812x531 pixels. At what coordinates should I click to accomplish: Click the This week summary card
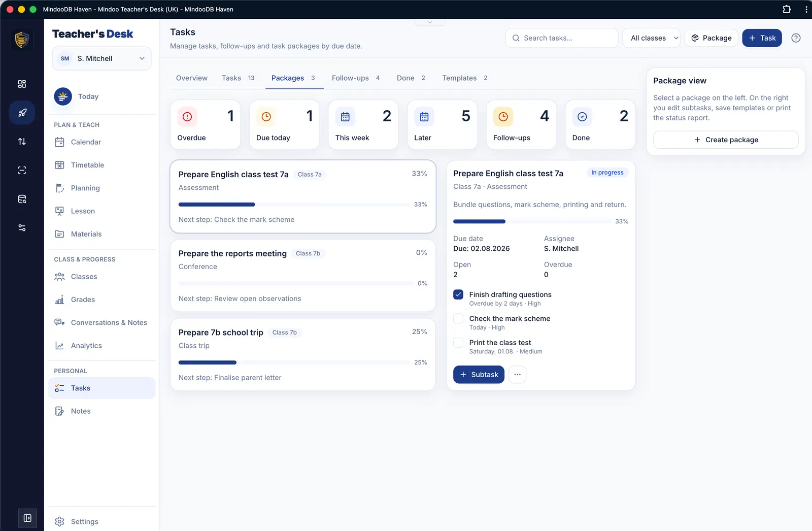pyautogui.click(x=363, y=124)
